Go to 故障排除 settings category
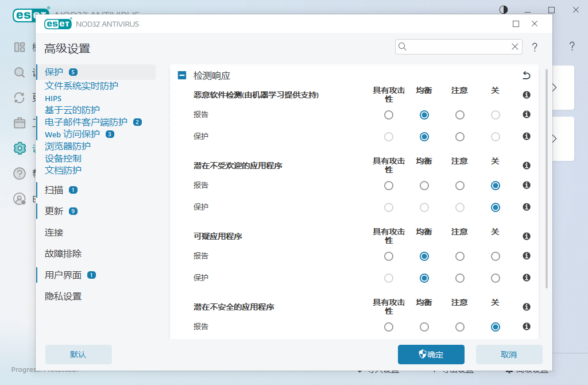Viewport: 588px width, 385px height. (63, 253)
